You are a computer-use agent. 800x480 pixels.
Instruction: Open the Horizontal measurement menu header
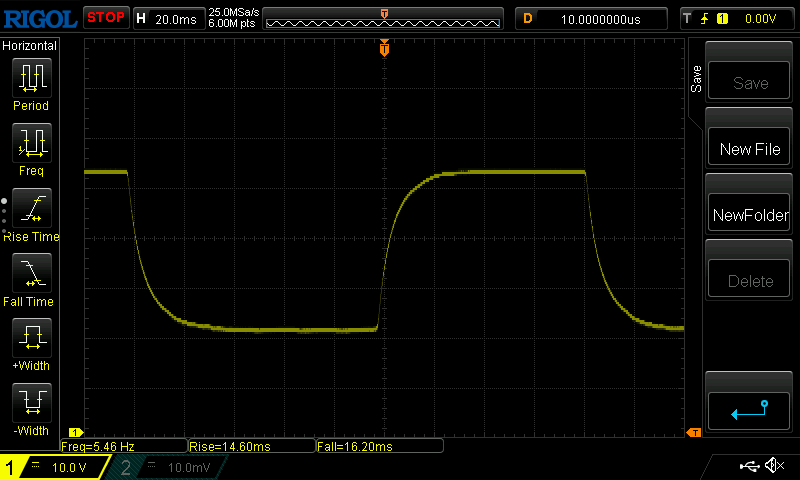click(x=30, y=46)
